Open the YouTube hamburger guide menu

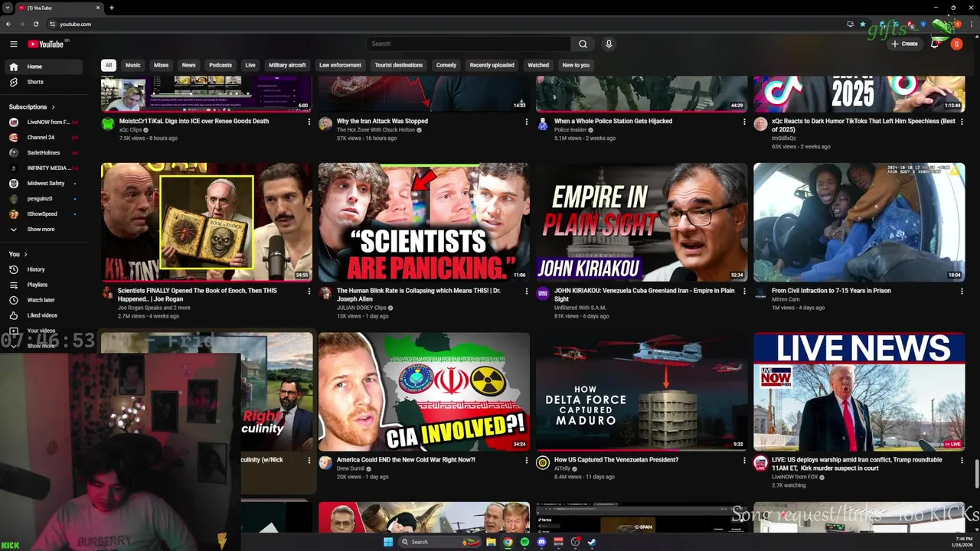point(13,44)
